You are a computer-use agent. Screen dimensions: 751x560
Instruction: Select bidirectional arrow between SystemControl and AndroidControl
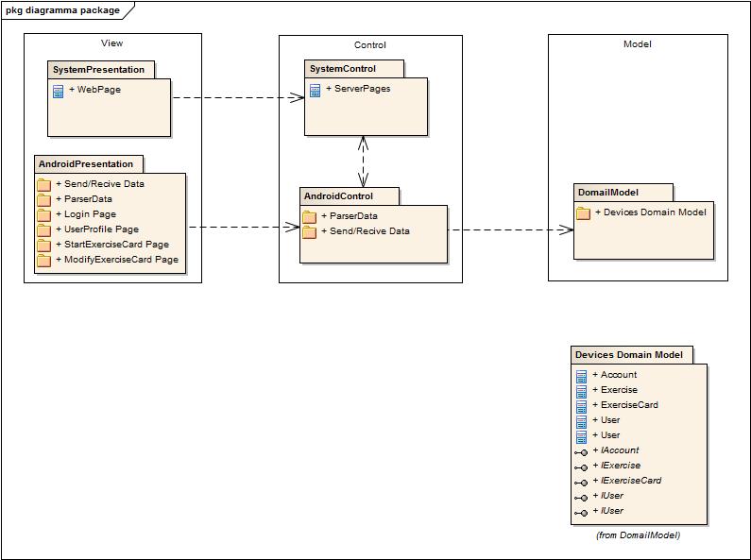tap(363, 161)
